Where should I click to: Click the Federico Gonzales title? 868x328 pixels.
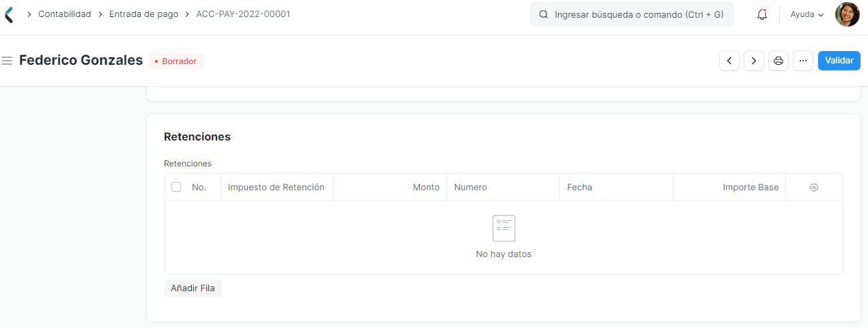(x=81, y=60)
